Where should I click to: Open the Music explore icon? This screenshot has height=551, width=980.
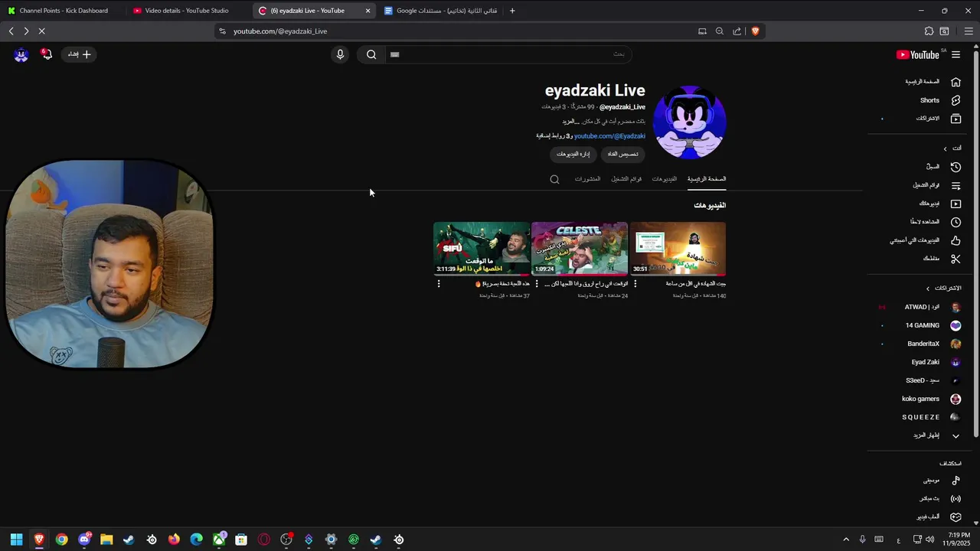955,481
